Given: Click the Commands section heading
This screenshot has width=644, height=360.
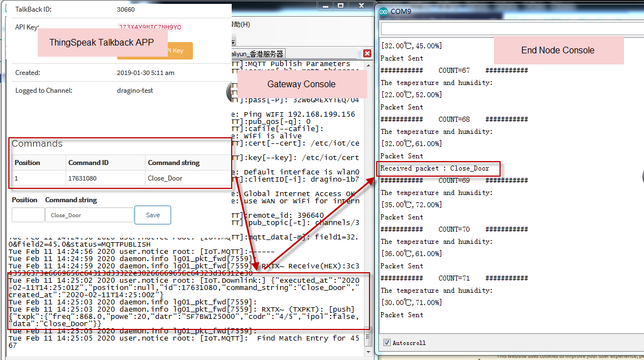Looking at the screenshot, I should (x=37, y=144).
